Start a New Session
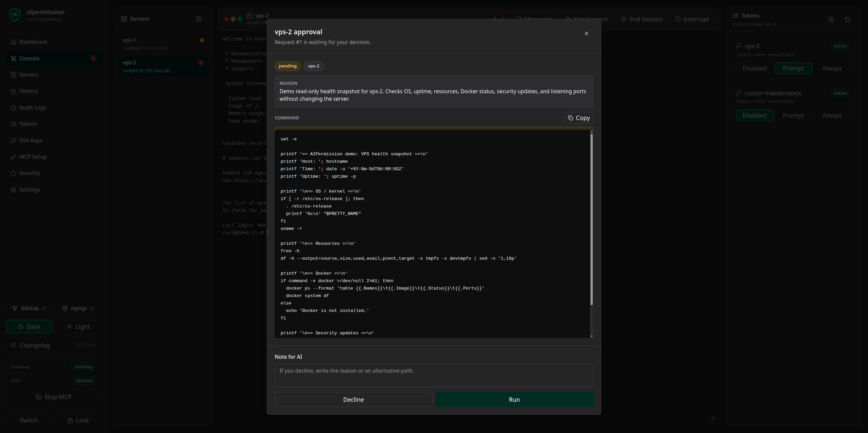 (x=587, y=19)
